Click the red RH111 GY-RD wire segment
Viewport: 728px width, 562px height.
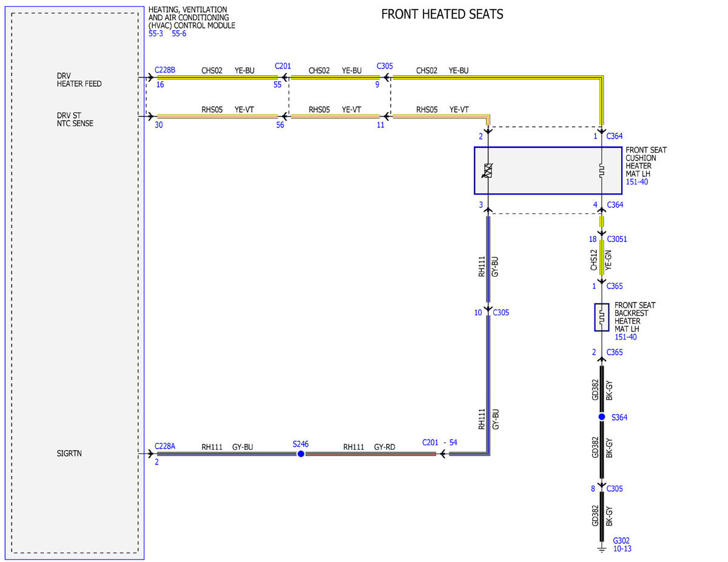click(370, 453)
